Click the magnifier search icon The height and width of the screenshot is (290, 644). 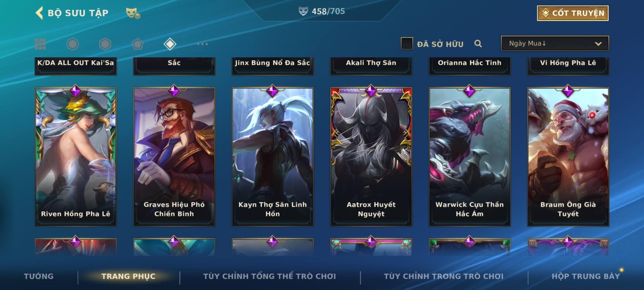coord(478,44)
